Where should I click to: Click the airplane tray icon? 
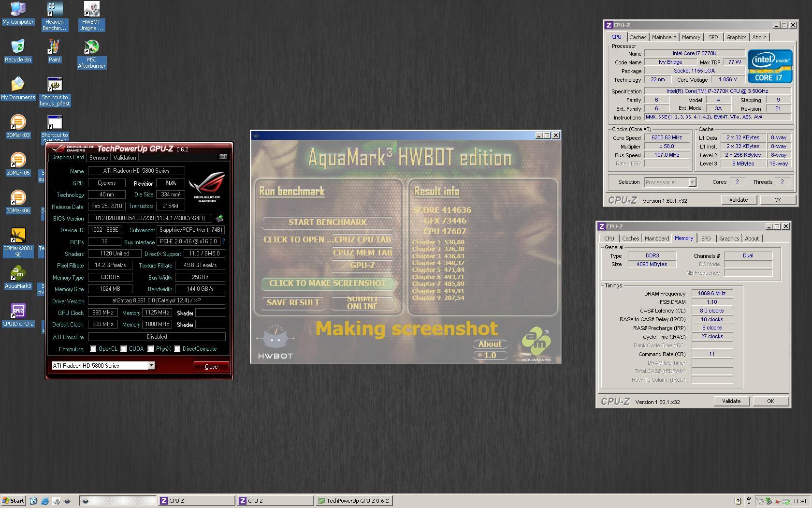point(760,501)
